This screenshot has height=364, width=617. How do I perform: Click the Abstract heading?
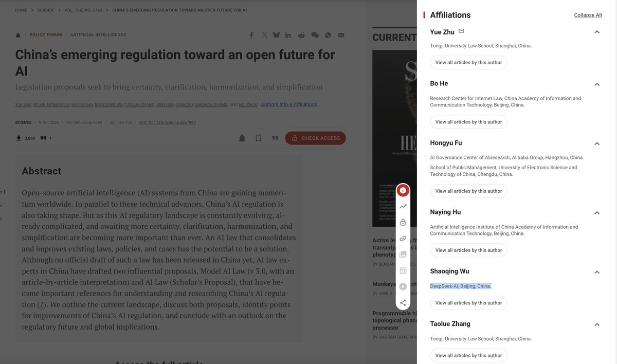point(42,171)
